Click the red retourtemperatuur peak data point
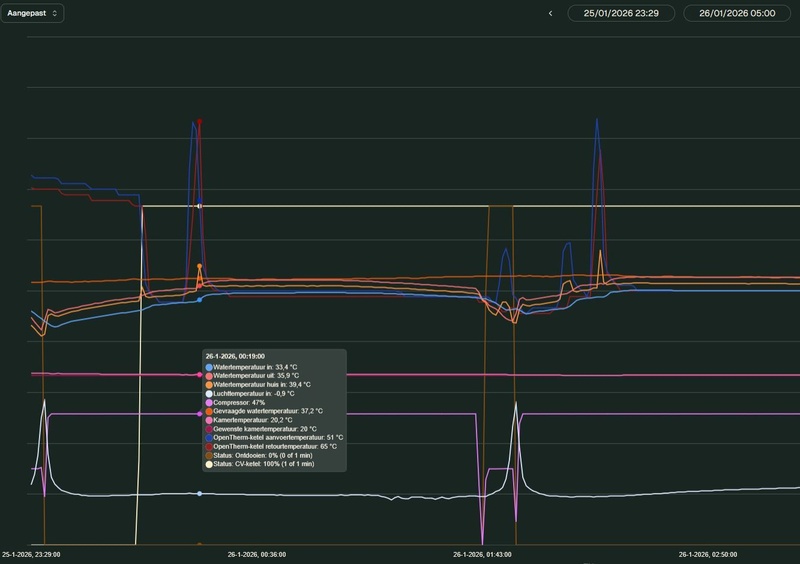Viewport: 800px width, 564px height. (x=199, y=121)
